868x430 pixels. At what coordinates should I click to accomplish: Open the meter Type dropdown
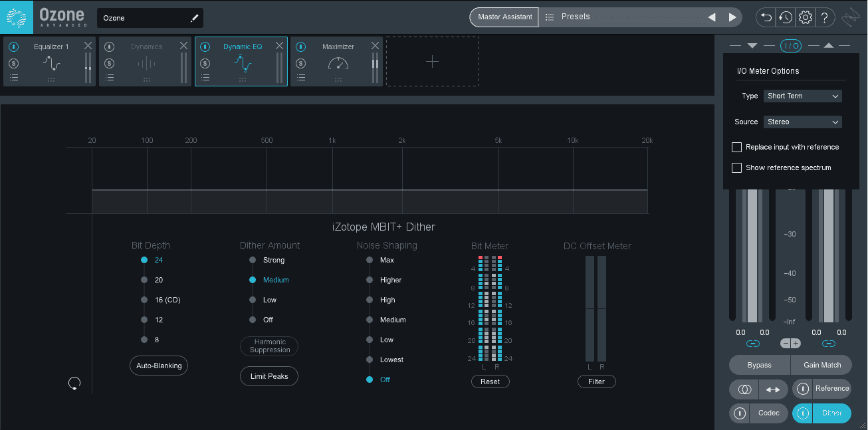coord(803,96)
